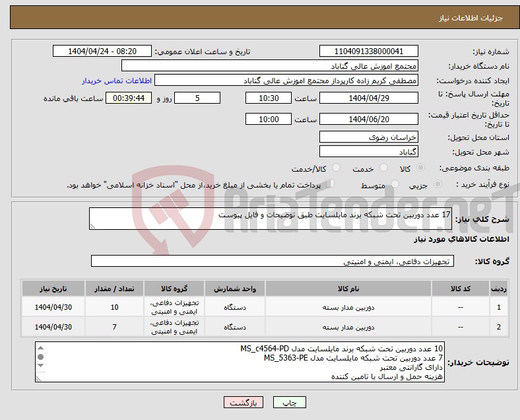Select the کالا radio button
The height and width of the screenshot is (420, 520).
(420, 168)
